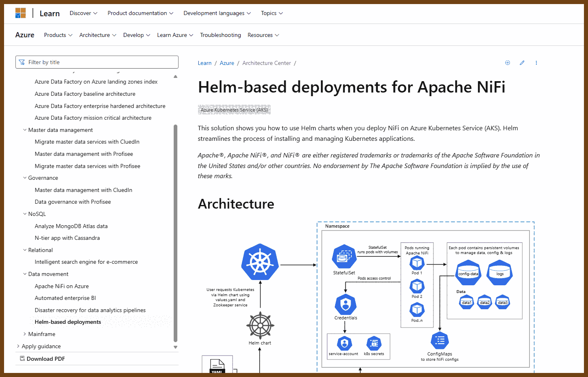Click the data2 volume icon
The height and width of the screenshot is (377, 588).
(x=485, y=302)
